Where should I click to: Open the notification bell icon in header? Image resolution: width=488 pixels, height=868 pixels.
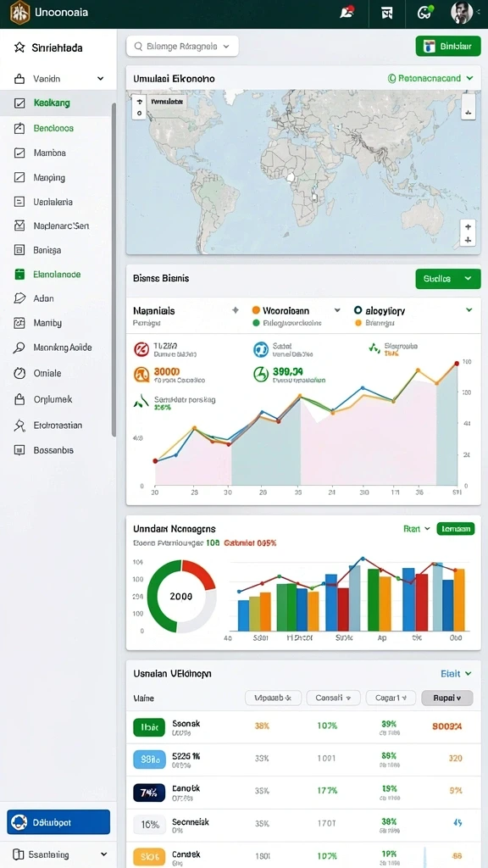347,13
